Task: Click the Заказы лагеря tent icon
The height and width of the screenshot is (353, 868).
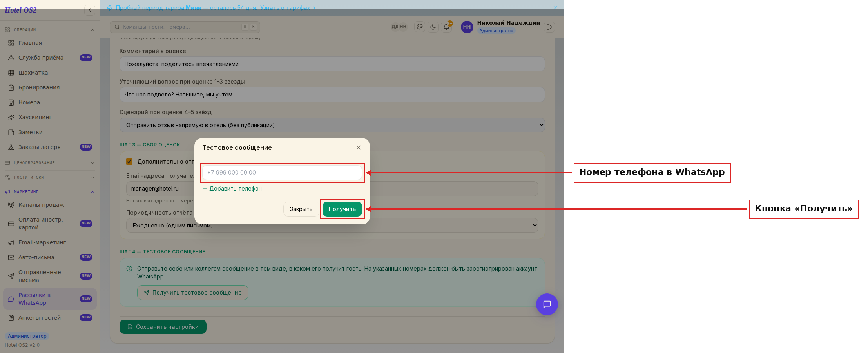Action: point(11,147)
